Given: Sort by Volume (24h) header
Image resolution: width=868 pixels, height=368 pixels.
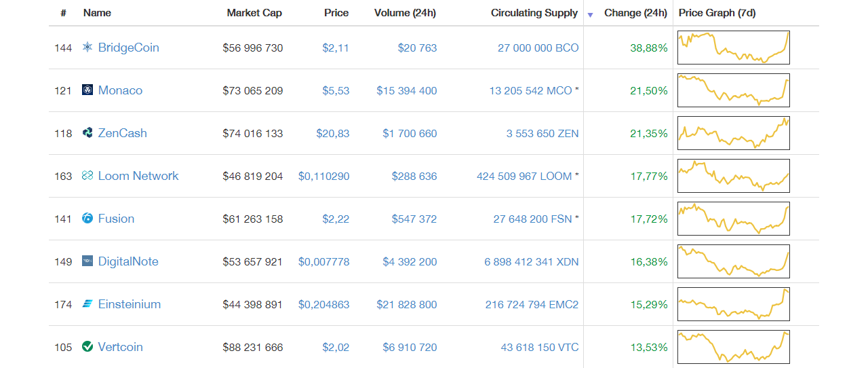Looking at the screenshot, I should [x=406, y=13].
